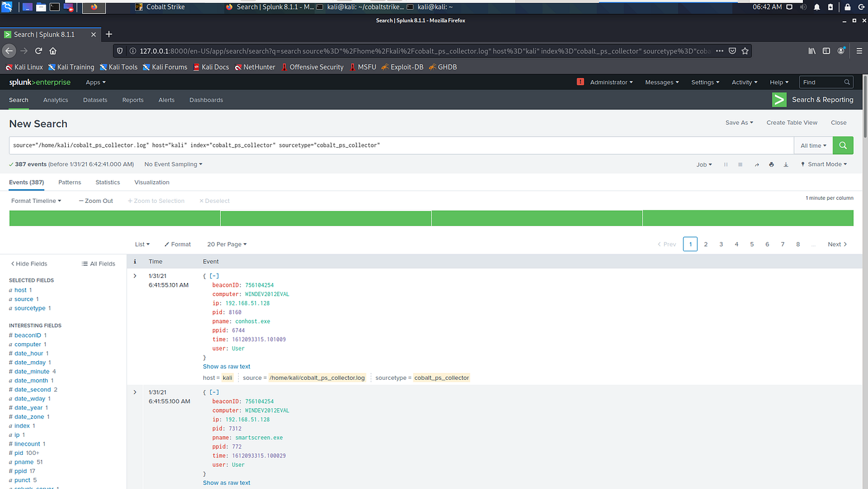The width and height of the screenshot is (868, 489).
Task: Open the Reports page
Action: [133, 100]
